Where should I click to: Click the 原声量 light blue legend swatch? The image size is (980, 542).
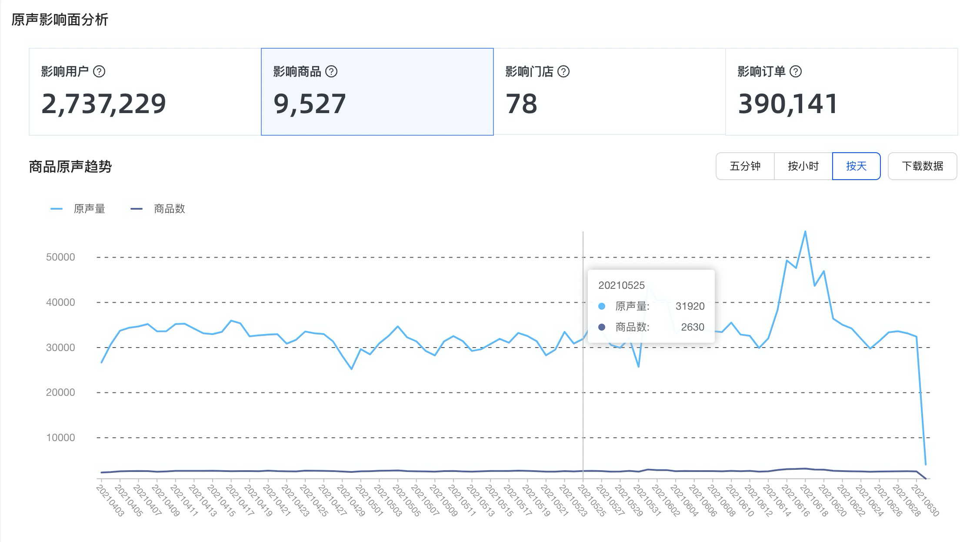tap(57, 209)
